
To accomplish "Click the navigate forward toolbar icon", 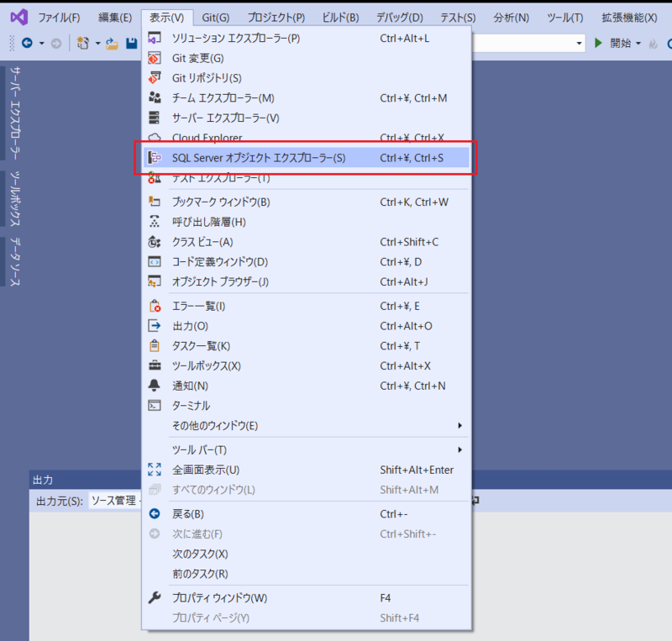I will pyautogui.click(x=56, y=44).
